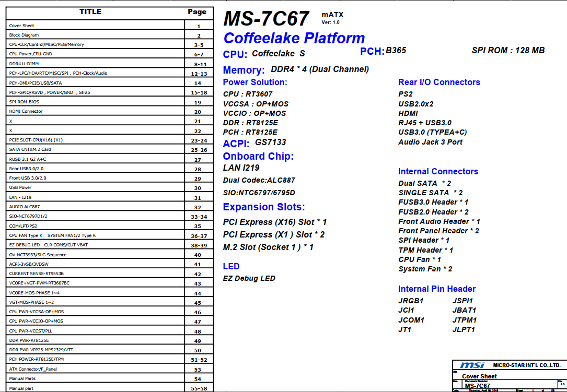This screenshot has height=392, width=567.
Task: Select 'JTPM1' pin header label
Action: click(465, 320)
